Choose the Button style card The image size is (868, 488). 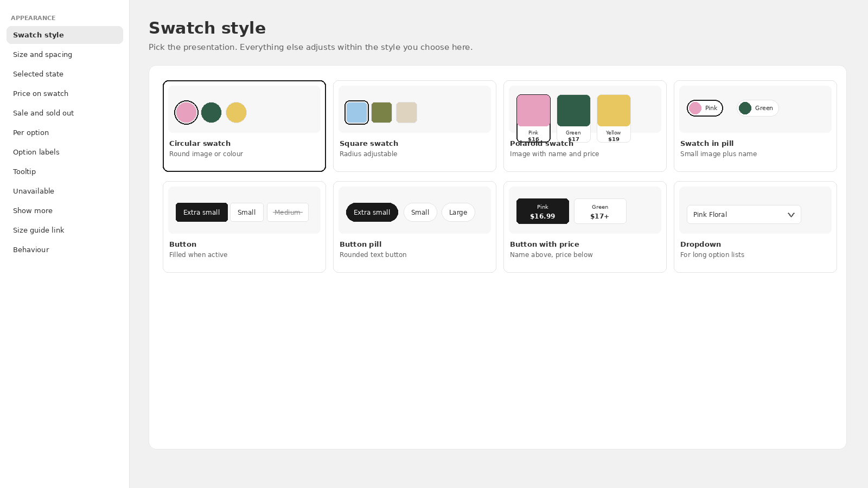(244, 227)
